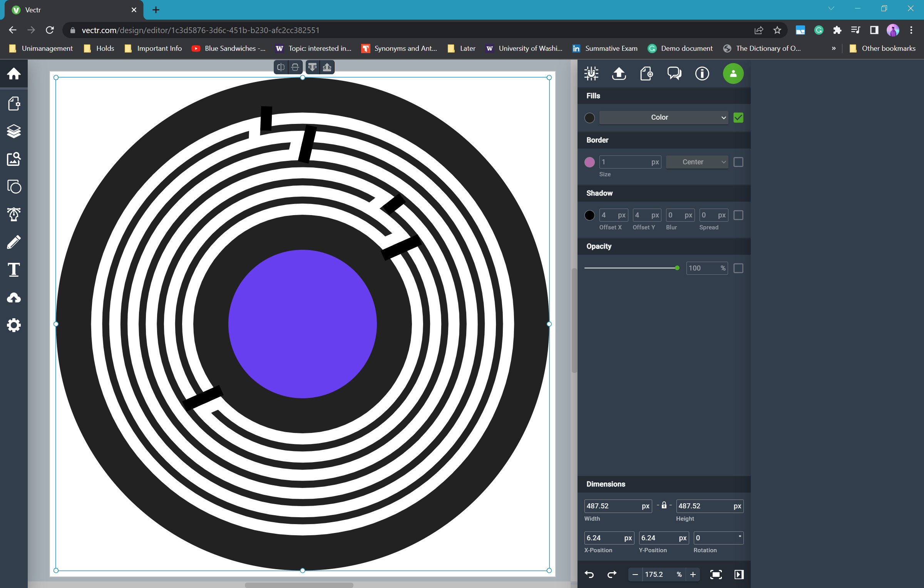
Task: Open the Pages panel in sidebar
Action: click(x=14, y=104)
